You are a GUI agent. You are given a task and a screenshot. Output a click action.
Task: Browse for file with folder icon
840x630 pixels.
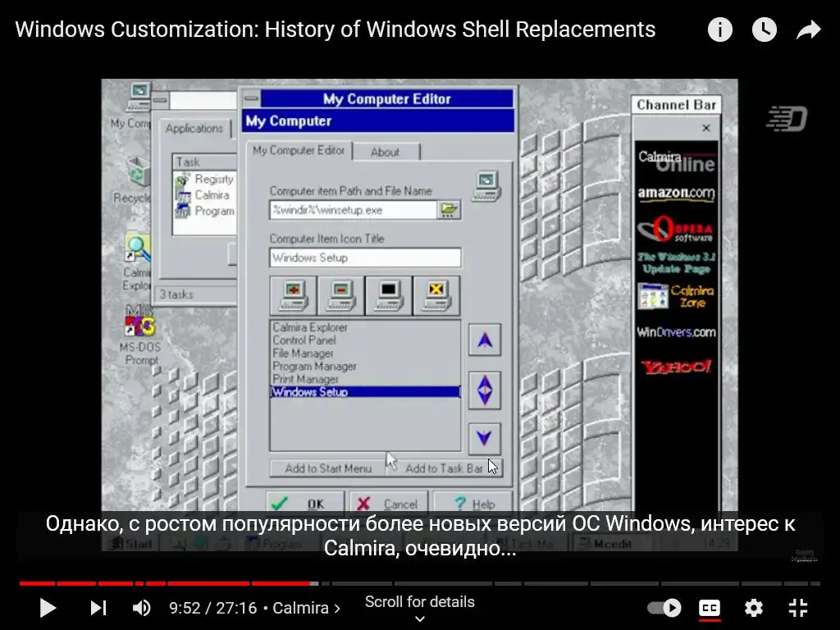pyautogui.click(x=449, y=210)
